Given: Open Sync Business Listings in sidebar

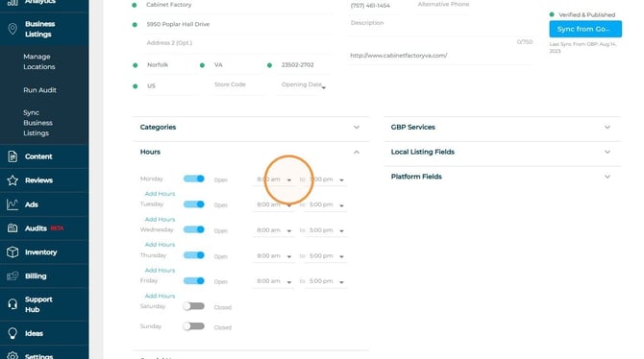Looking at the screenshot, I should (x=37, y=123).
